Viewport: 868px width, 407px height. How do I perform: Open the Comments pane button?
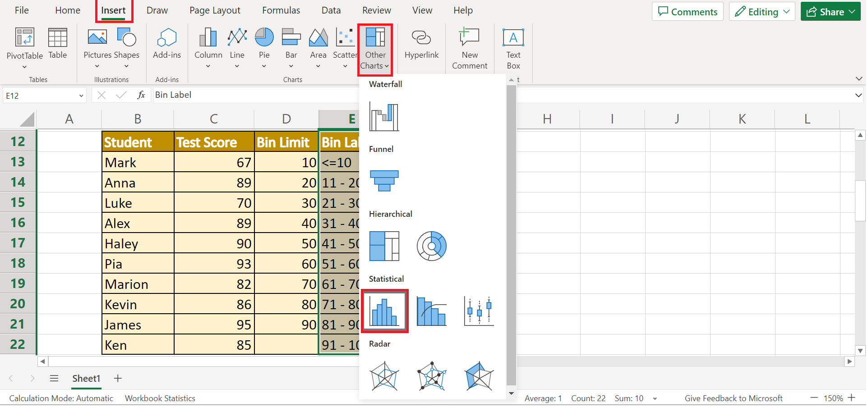(687, 12)
